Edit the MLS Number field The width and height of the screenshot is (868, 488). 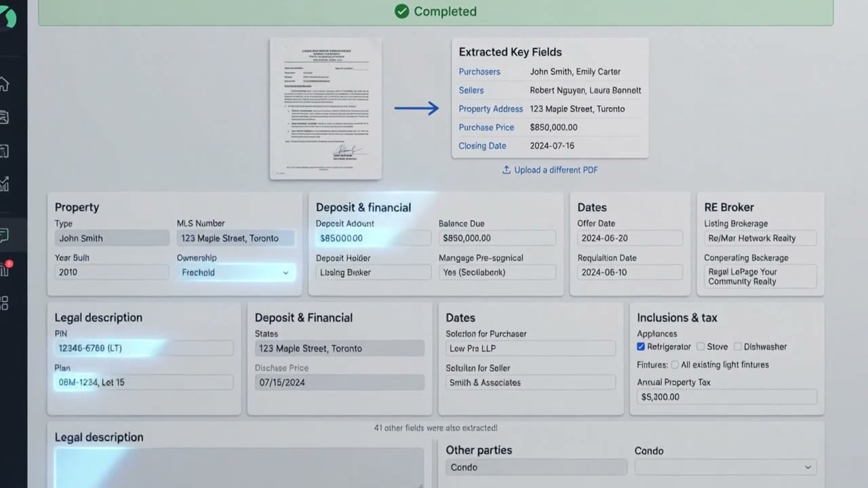(236, 238)
